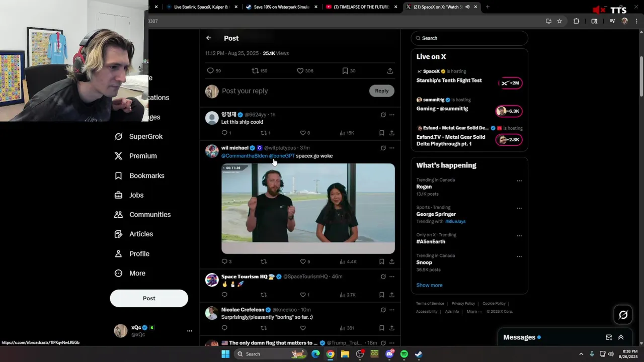Bookmark page with star icon
644x362 pixels.
tap(559, 21)
